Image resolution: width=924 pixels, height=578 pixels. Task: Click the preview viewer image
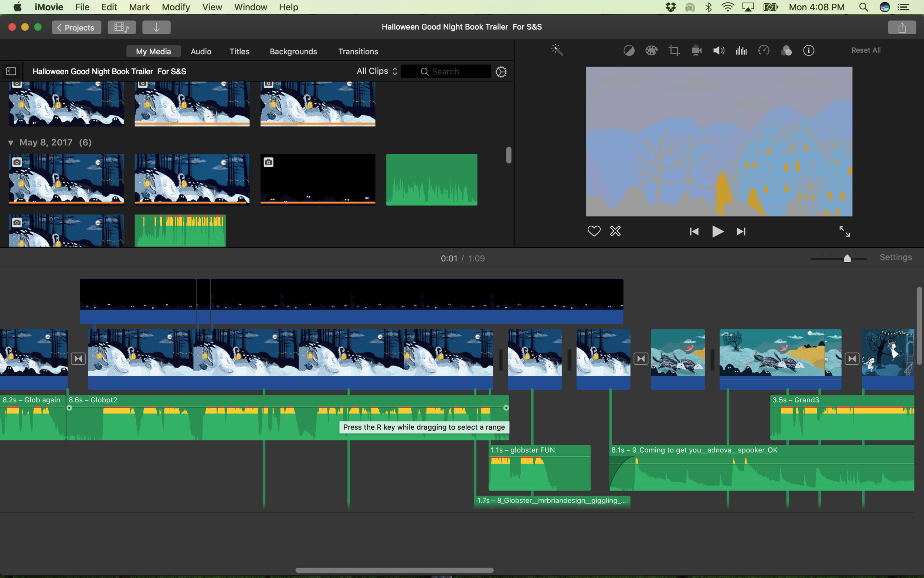(x=719, y=141)
